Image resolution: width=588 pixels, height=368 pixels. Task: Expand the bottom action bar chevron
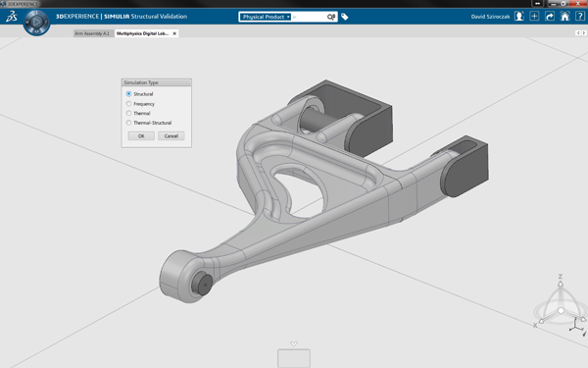(x=294, y=343)
